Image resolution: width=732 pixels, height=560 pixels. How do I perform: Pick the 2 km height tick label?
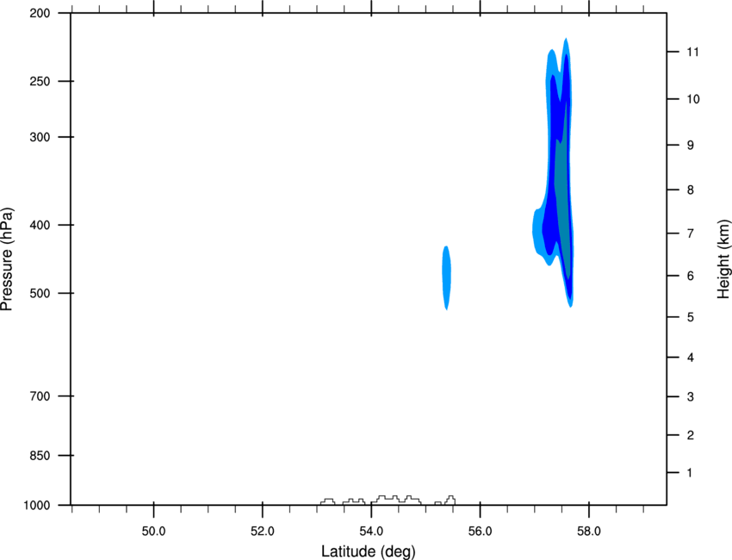point(691,435)
